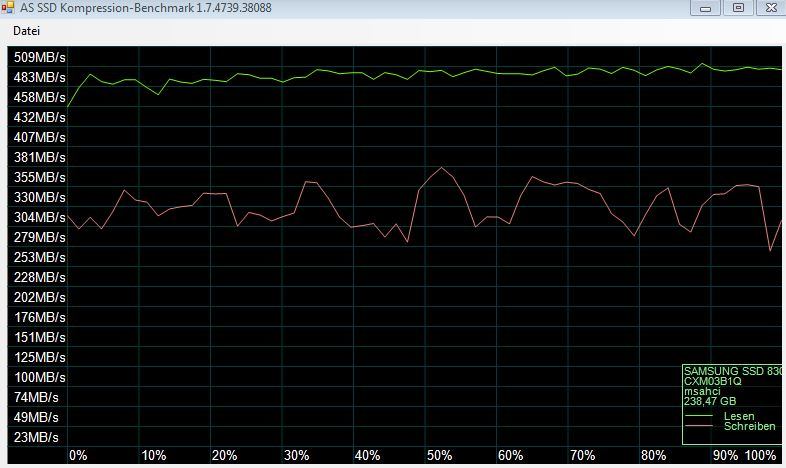
Task: Click the 70% compression label
Action: coord(582,455)
